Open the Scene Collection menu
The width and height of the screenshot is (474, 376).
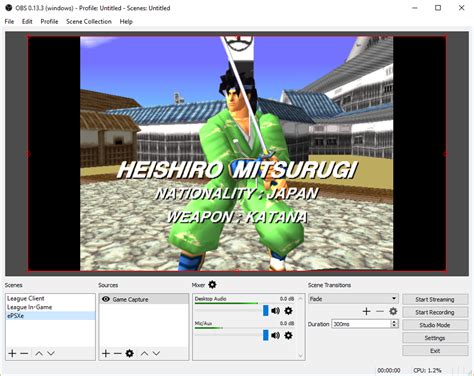pos(89,22)
